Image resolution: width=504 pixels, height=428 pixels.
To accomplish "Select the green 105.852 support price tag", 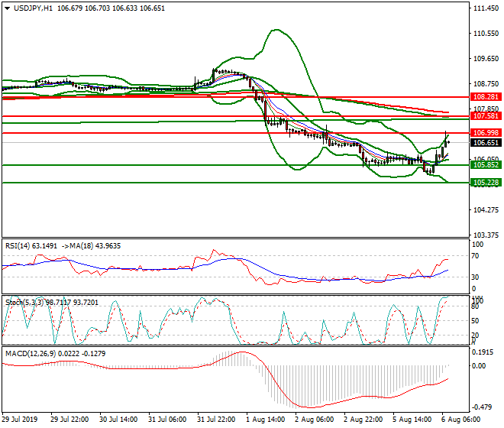I will tap(486, 165).
